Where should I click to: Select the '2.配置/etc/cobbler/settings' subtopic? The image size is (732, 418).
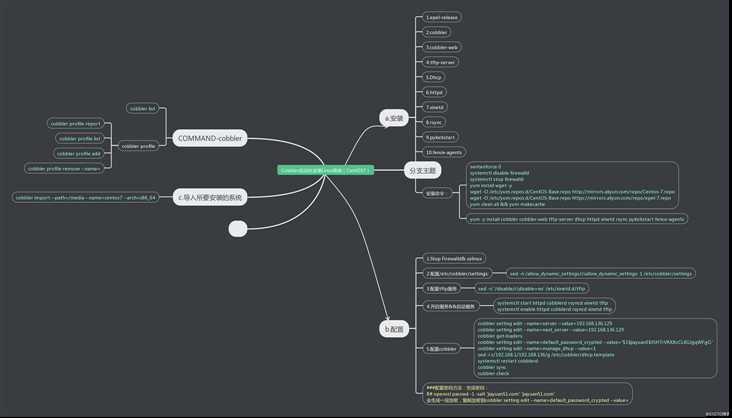(x=457, y=274)
